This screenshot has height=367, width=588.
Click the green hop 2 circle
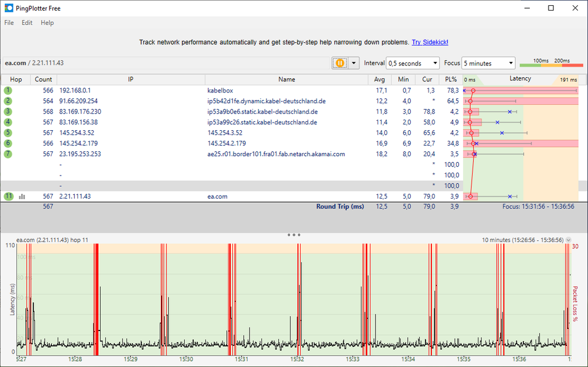tap(8, 101)
